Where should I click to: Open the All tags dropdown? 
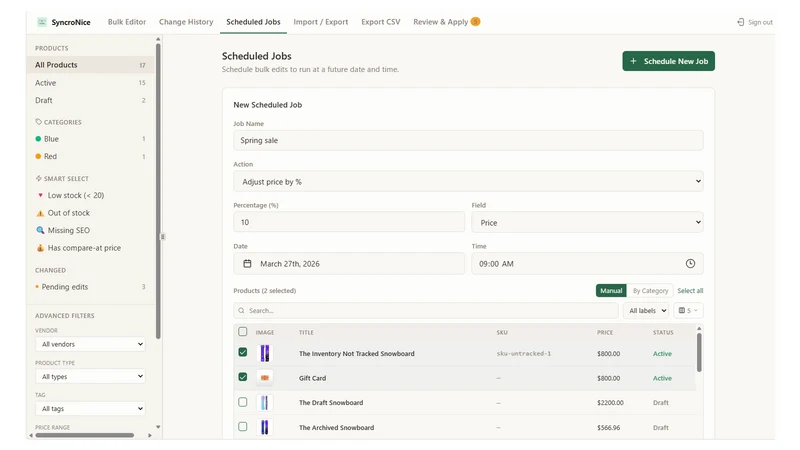tap(90, 409)
